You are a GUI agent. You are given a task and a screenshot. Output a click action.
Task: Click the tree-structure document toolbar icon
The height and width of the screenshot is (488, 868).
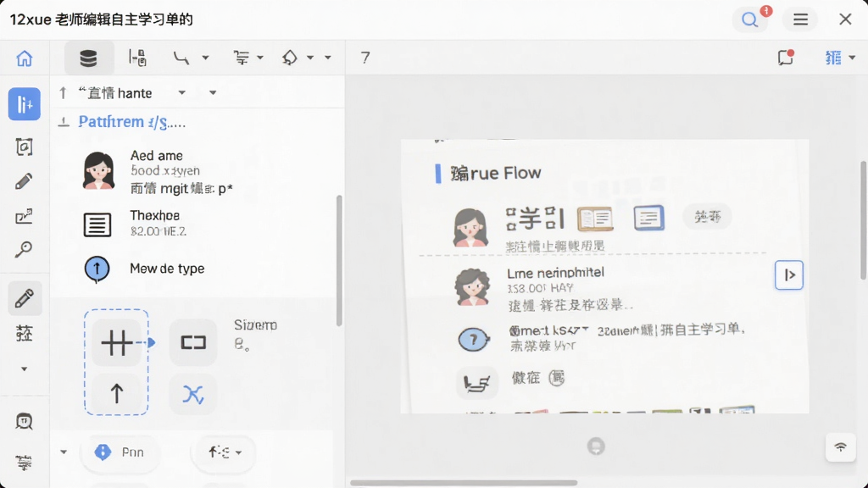pyautogui.click(x=137, y=58)
